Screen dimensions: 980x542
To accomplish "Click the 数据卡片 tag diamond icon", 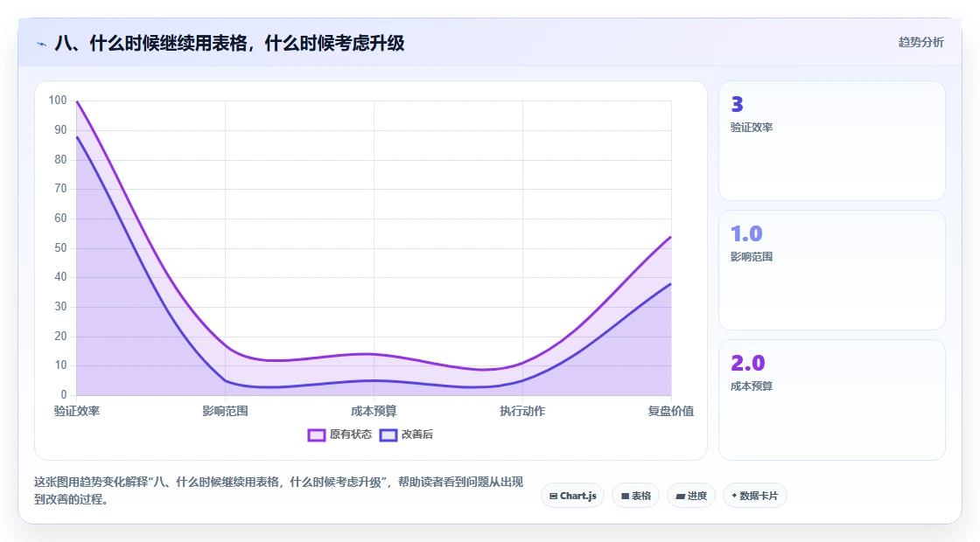I will [734, 496].
